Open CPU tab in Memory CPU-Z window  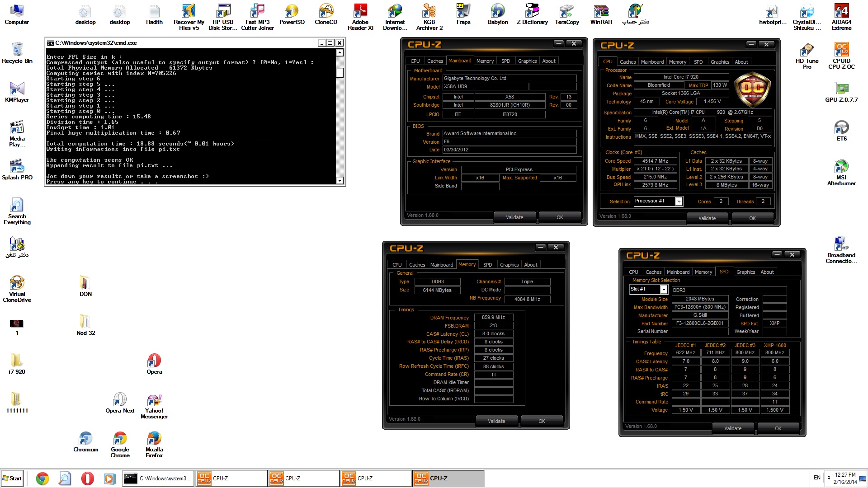pyautogui.click(x=397, y=265)
